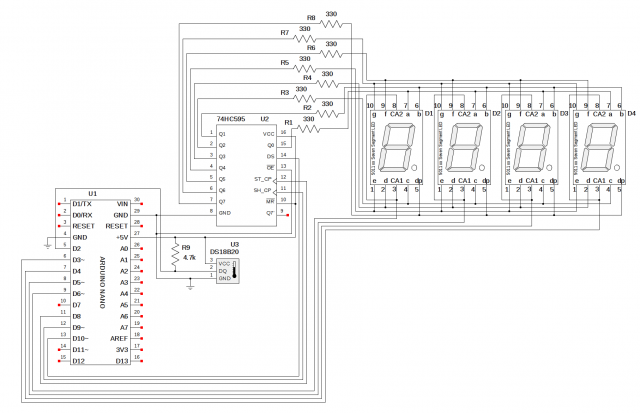Click the U1 reference designator above Arduino
The image size is (640, 413).
coord(93,193)
